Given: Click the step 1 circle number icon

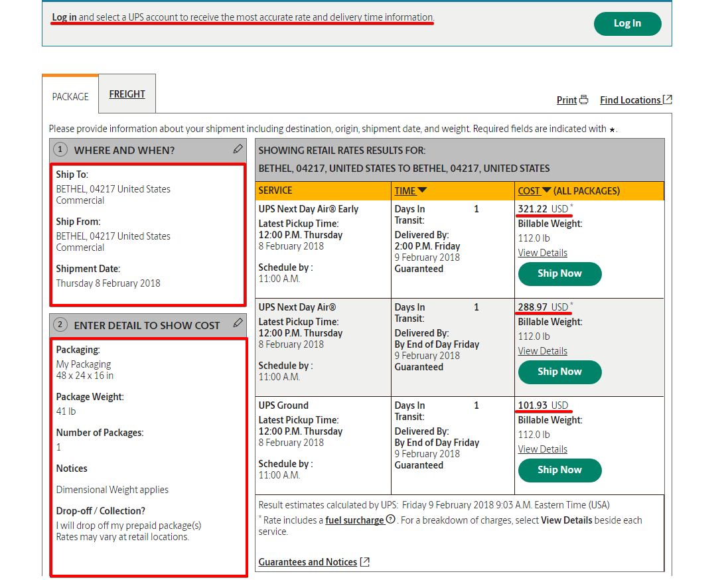Looking at the screenshot, I should tap(60, 150).
